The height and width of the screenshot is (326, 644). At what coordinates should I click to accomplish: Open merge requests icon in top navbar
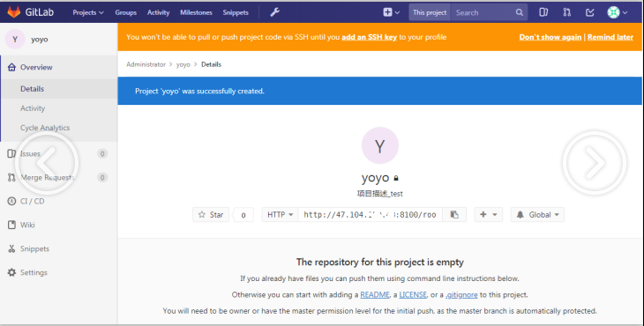click(x=566, y=12)
